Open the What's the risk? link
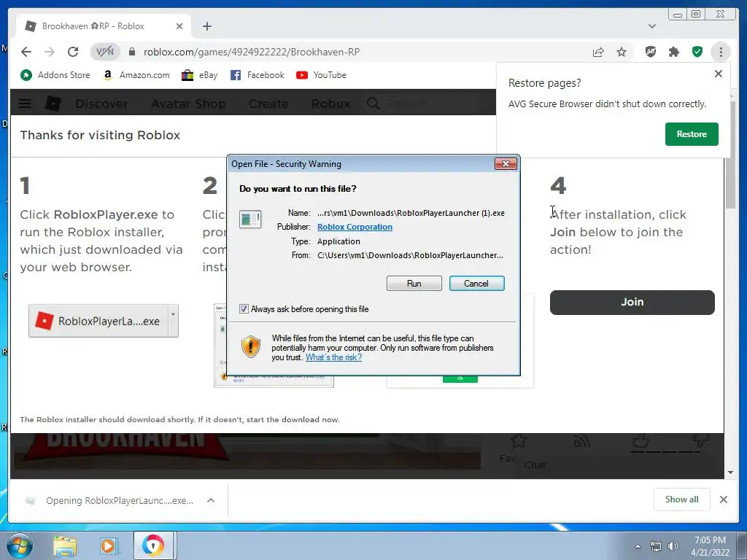Screen dimensions: 747x560 point(333,357)
